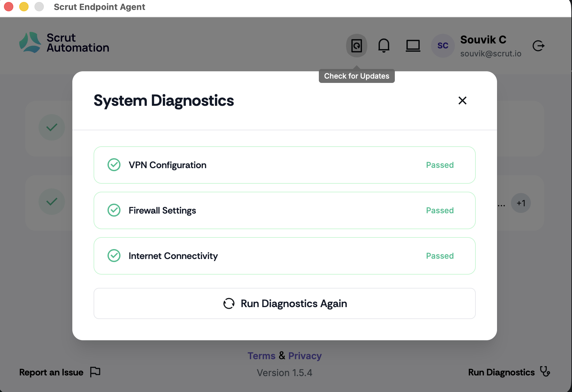Open the Privacy link
This screenshot has width=572, height=392.
coord(305,356)
